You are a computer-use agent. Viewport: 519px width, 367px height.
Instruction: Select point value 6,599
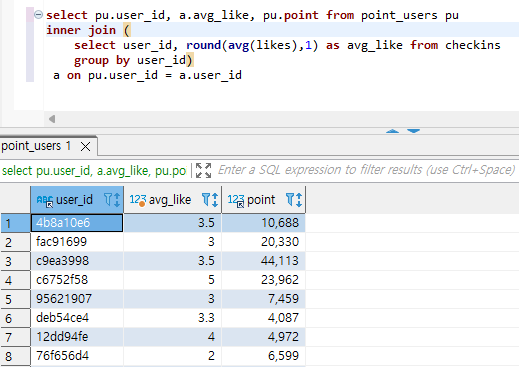click(263, 356)
